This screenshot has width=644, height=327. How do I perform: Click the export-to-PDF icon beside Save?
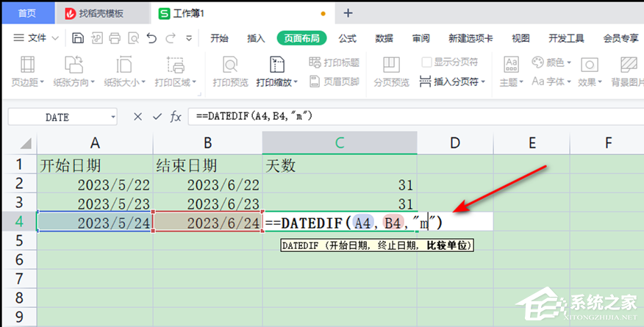[x=96, y=38]
